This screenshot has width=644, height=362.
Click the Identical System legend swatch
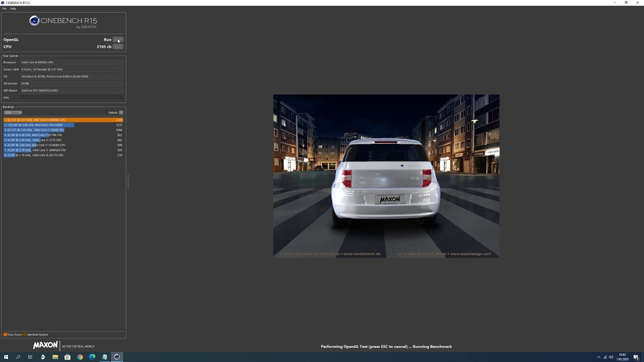(25, 334)
